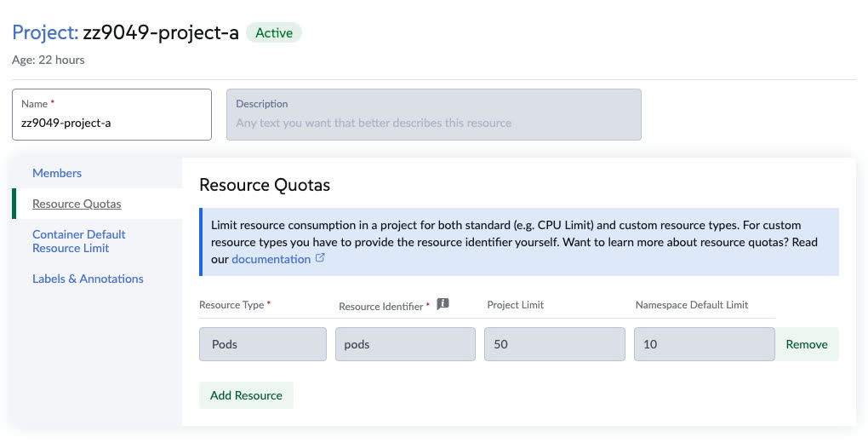Open the resource quotas documentation link

[271, 259]
